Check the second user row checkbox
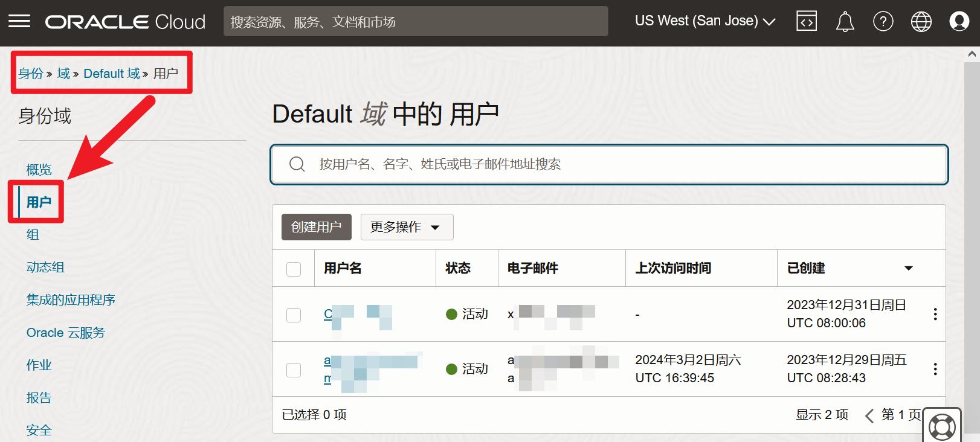Image resolution: width=980 pixels, height=442 pixels. click(x=294, y=370)
